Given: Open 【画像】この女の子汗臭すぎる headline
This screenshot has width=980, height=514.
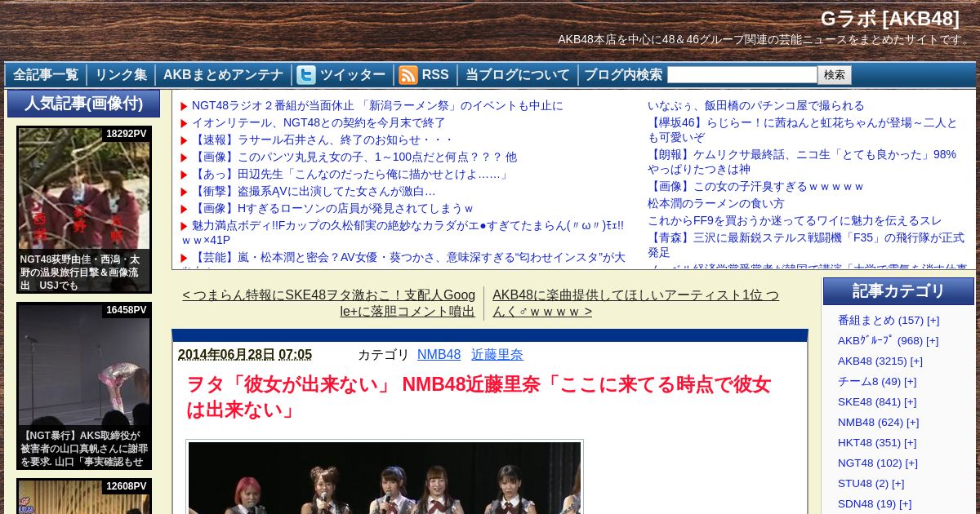Looking at the screenshot, I should tap(755, 186).
